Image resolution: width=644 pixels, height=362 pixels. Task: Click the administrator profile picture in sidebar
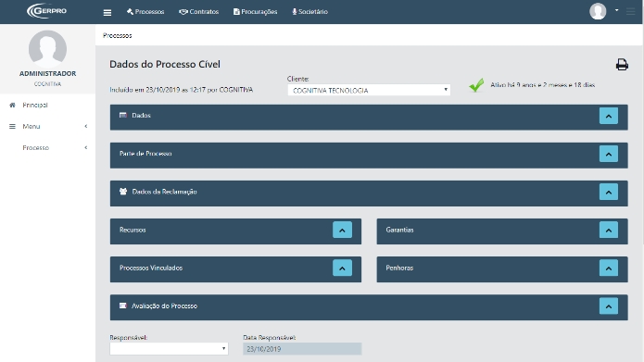(x=47, y=49)
